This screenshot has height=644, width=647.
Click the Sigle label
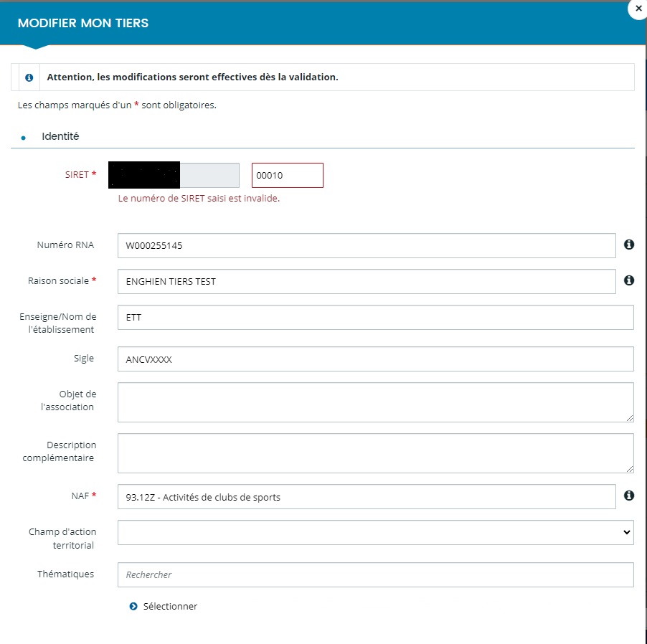84,358
